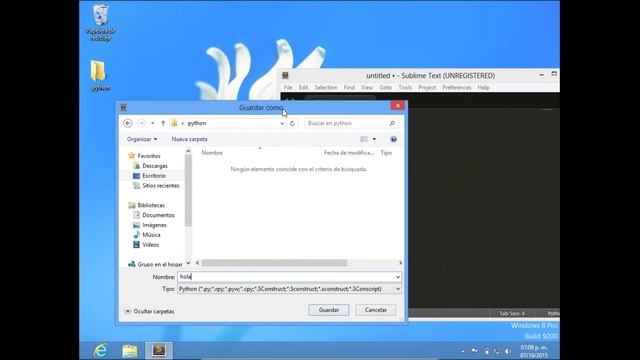Screen dimensions: 640x360
Task: Toggle Ocultar carpetas
Action: [x=149, y=311]
